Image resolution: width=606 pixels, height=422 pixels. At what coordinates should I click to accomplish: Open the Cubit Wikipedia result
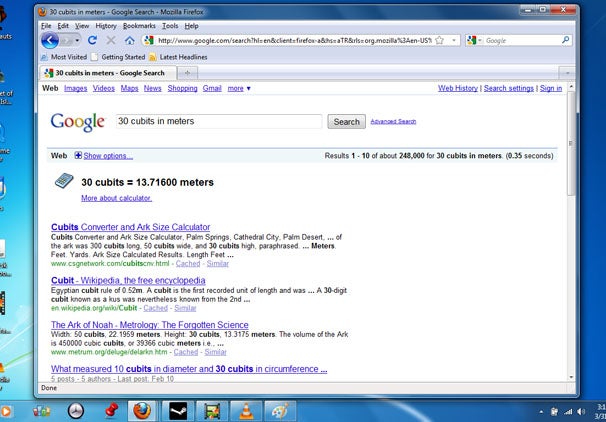128,281
